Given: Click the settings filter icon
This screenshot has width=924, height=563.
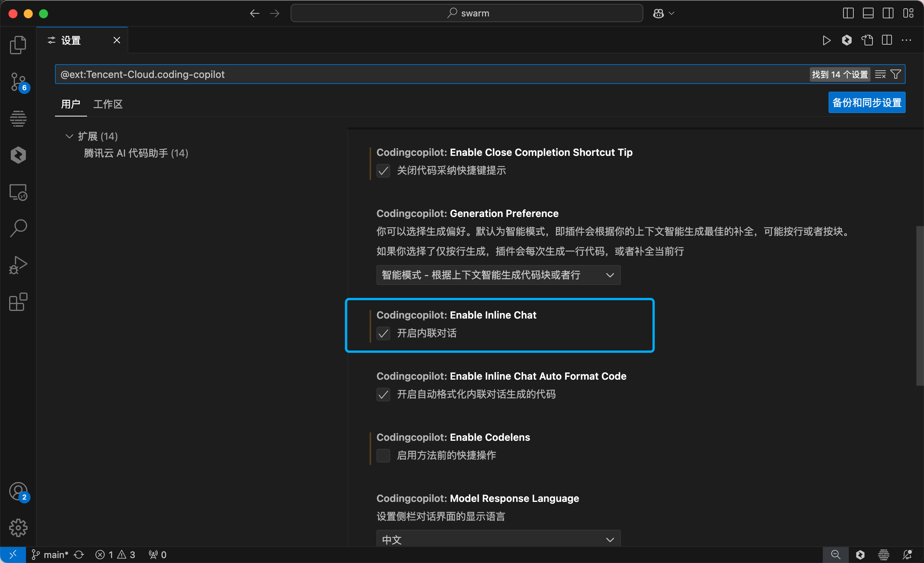Looking at the screenshot, I should 896,74.
